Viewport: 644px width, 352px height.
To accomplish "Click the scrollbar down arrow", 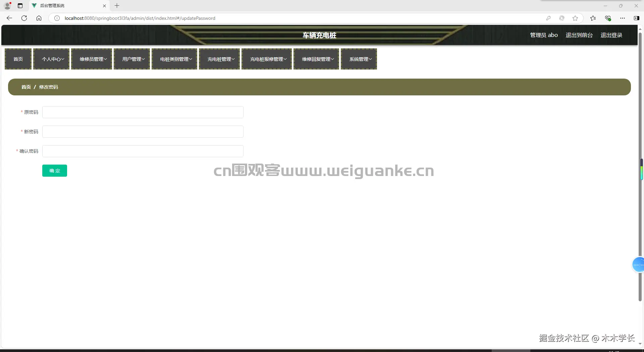I will [640, 344].
